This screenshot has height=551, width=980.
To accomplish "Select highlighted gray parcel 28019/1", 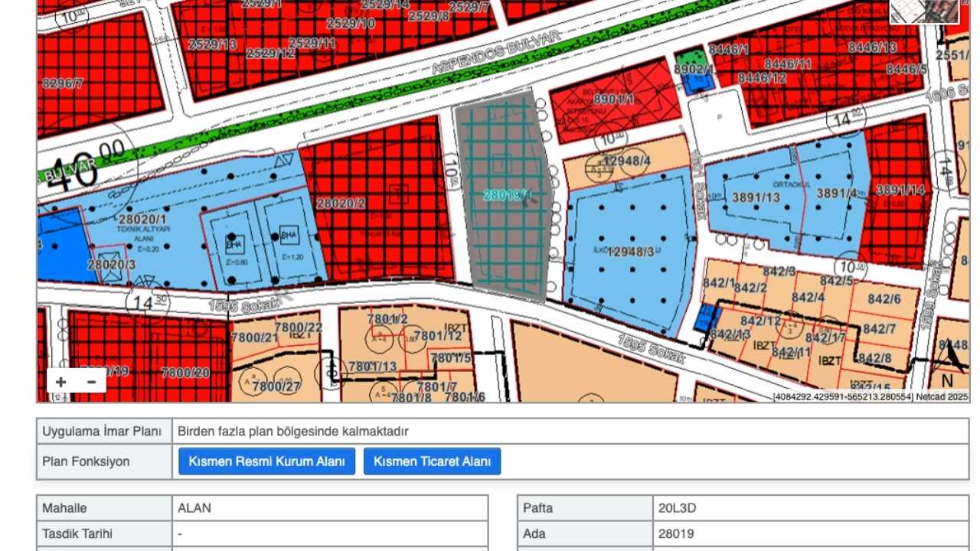I will (x=505, y=197).
